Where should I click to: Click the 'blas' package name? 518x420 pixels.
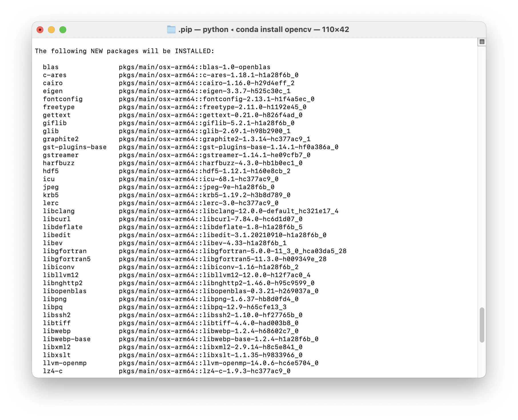[x=51, y=67]
